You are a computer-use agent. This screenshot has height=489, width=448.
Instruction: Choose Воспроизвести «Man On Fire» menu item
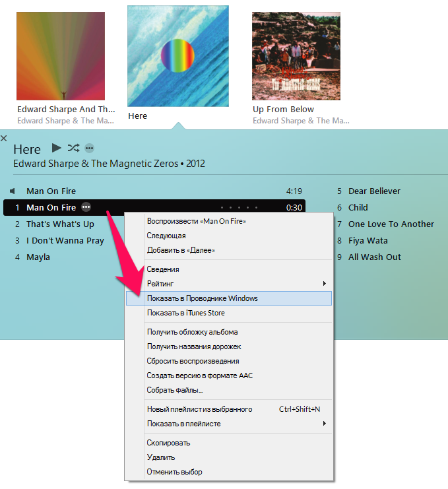point(229,221)
